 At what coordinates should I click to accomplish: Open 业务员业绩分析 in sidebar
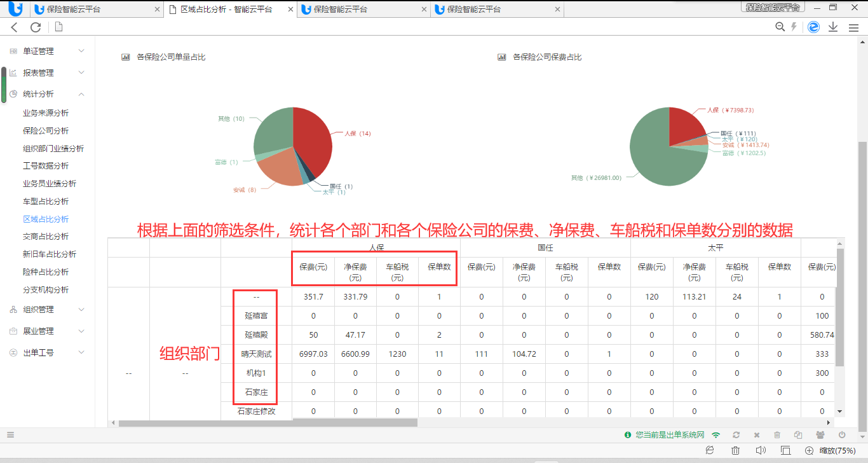50,184
